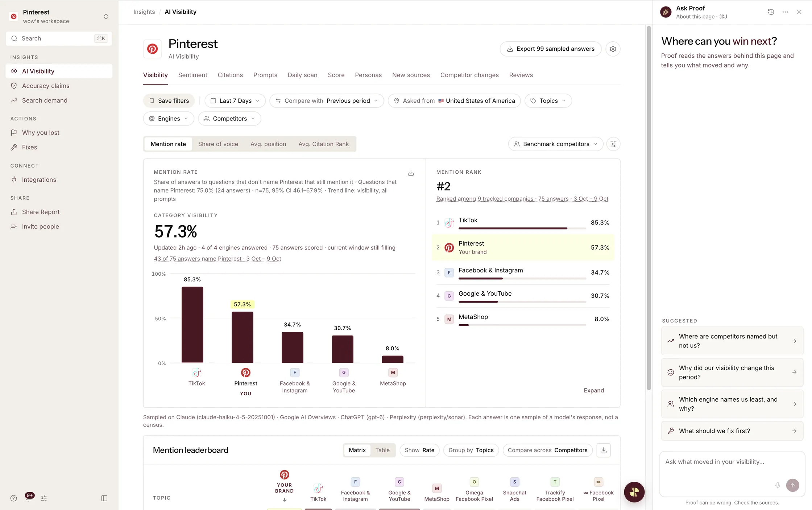Open notifications with 9+ badge

pyautogui.click(x=29, y=497)
